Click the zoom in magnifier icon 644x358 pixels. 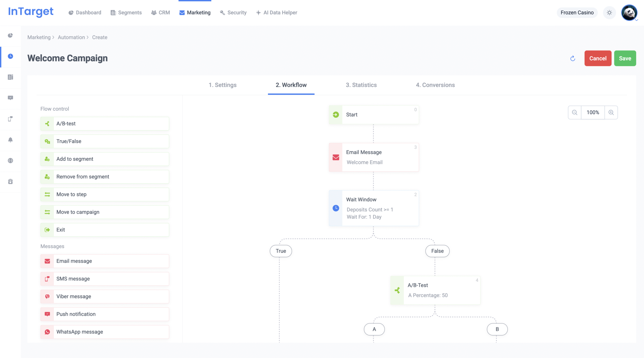[x=611, y=112]
